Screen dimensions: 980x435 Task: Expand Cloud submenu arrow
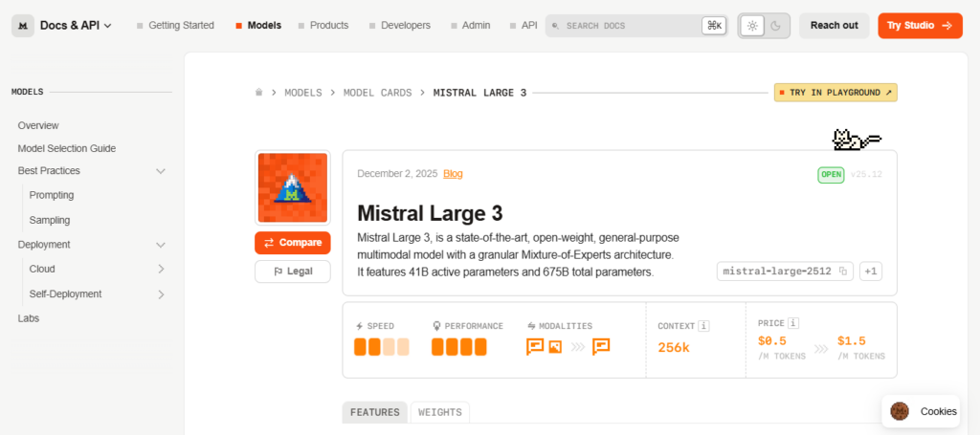(x=161, y=269)
